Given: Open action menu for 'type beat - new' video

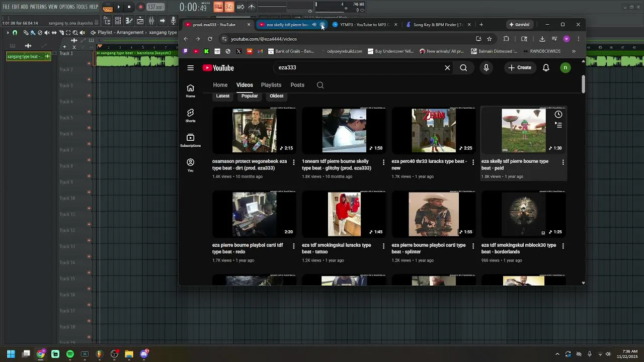Looking at the screenshot, I should (473, 162).
